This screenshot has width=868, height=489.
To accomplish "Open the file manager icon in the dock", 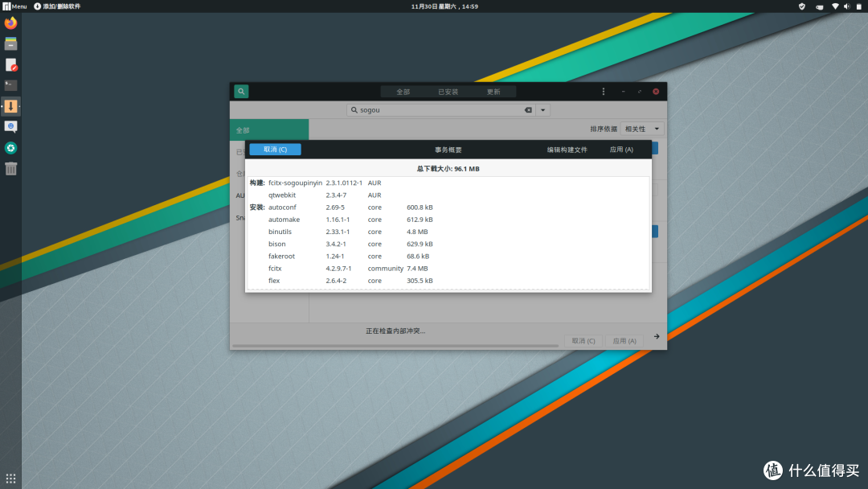I will (x=10, y=44).
